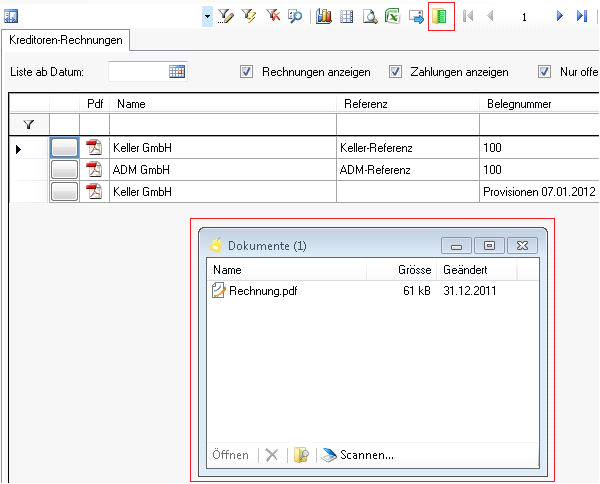The height and width of the screenshot is (484, 600).
Task: Click the folder search icon in Dokumente window
Action: tap(300, 455)
